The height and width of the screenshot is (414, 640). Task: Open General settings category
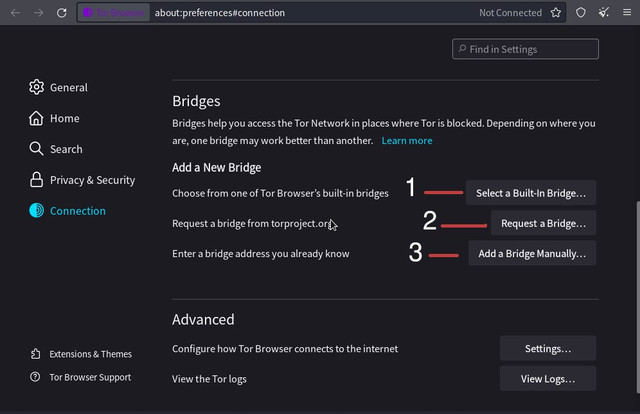point(58,87)
